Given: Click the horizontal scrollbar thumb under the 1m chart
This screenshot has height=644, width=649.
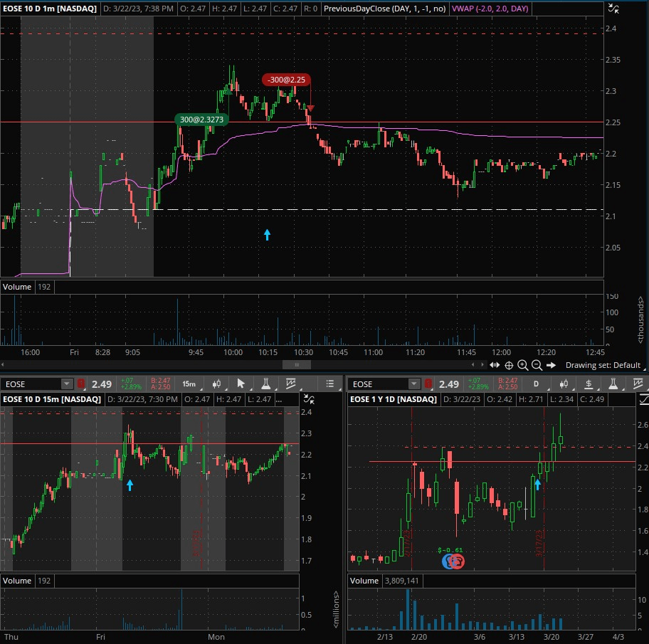Looking at the screenshot, I should pyautogui.click(x=296, y=364).
